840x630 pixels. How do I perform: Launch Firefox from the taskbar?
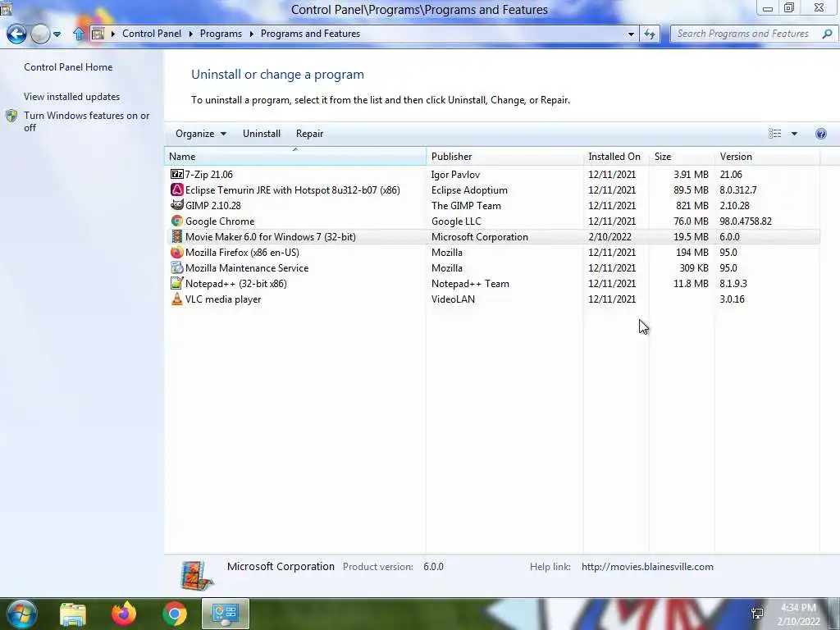(124, 614)
